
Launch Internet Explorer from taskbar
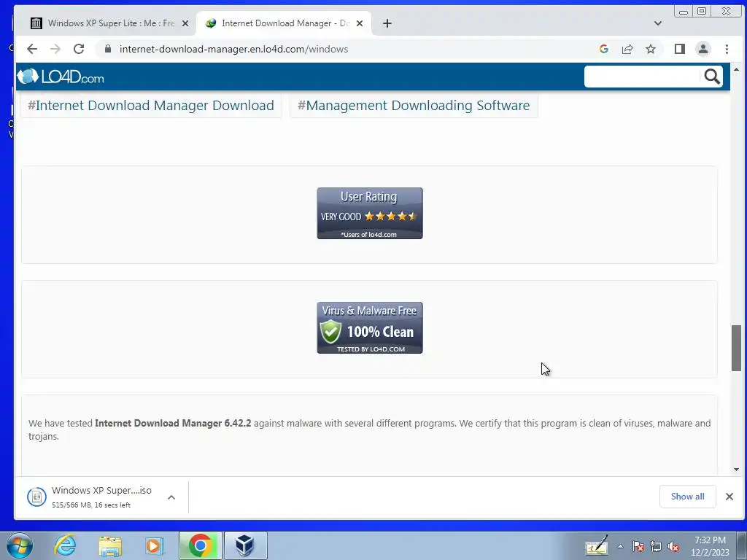point(65,545)
